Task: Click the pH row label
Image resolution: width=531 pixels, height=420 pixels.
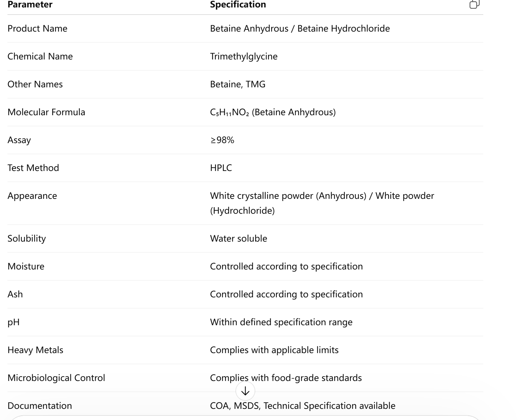Action: pyautogui.click(x=14, y=322)
